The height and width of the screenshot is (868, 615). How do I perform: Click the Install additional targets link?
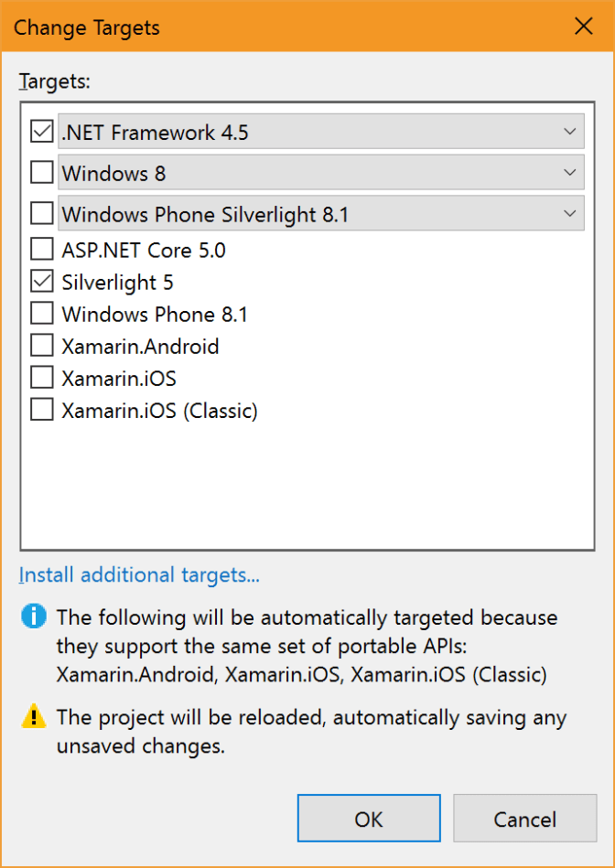pos(138,574)
